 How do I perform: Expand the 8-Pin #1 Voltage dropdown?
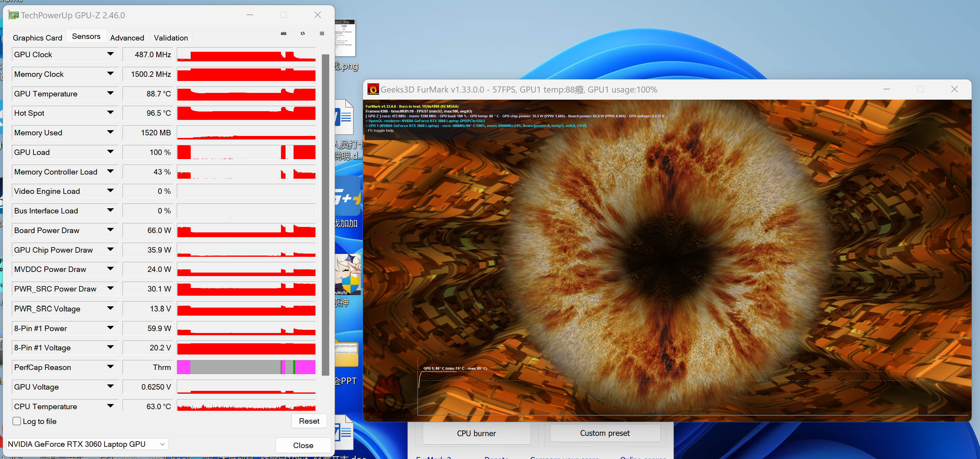(x=110, y=347)
